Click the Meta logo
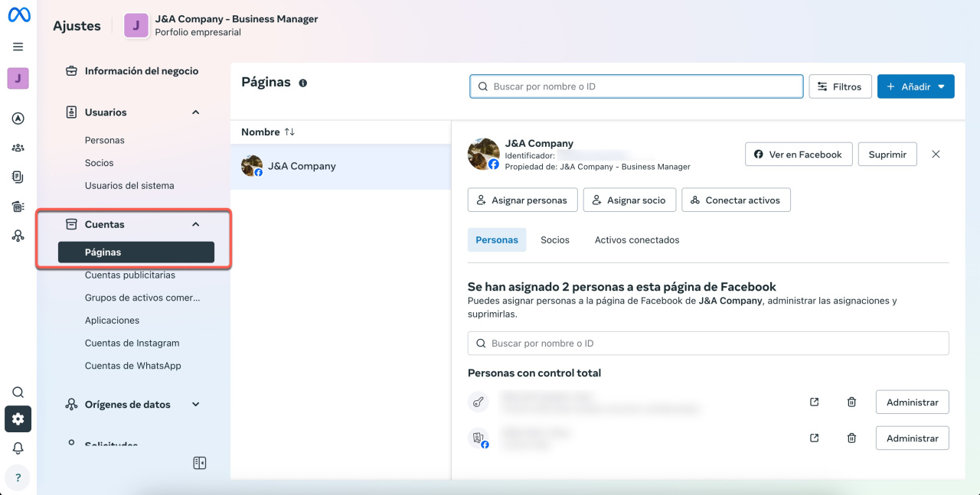This screenshot has width=980, height=495. coord(18,16)
